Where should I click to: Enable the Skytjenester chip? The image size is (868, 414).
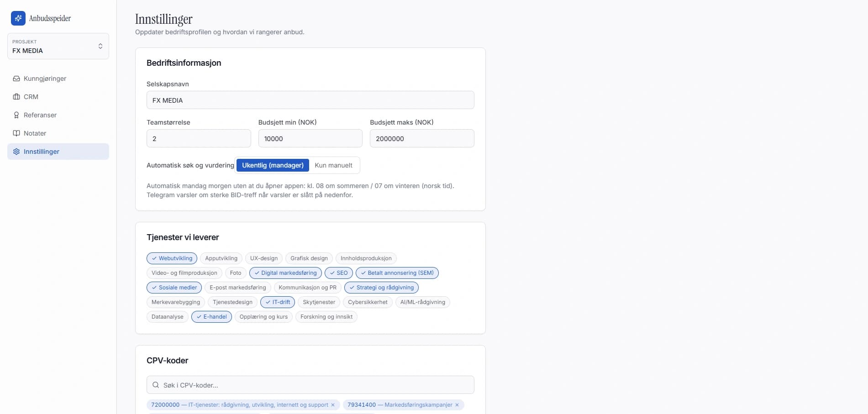point(319,302)
